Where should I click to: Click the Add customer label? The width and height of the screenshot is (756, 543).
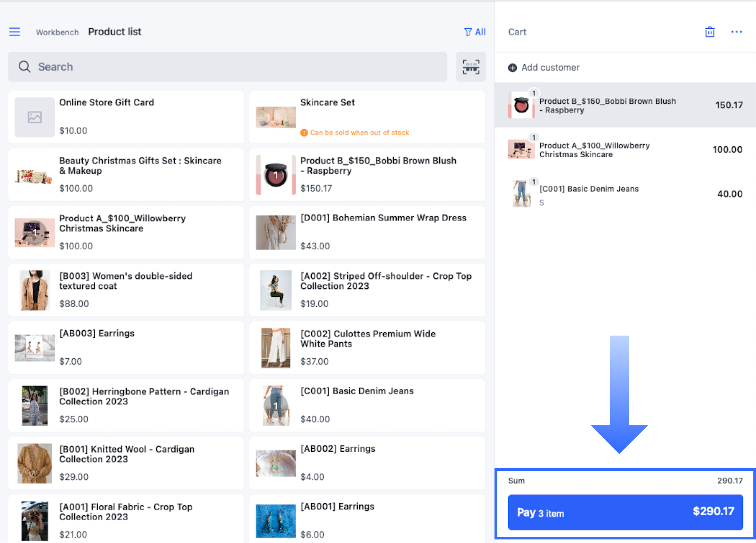pos(551,68)
